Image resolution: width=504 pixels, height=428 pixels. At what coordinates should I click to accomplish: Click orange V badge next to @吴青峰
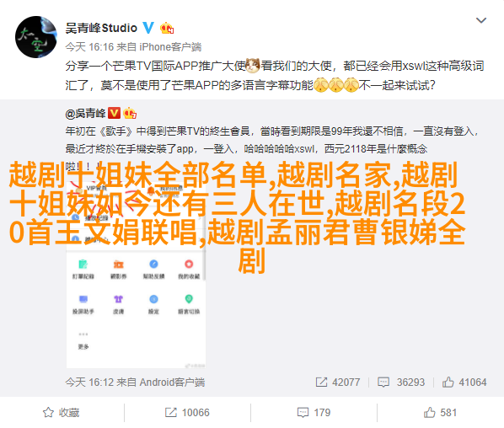coord(114,113)
